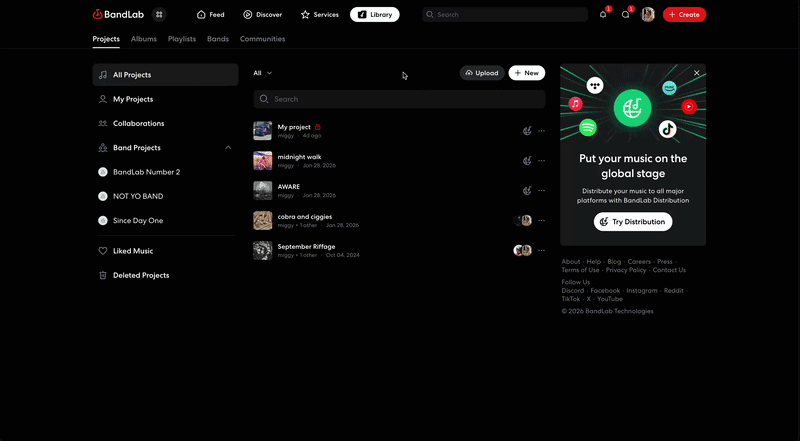Click distribution icon on My project row
Screen dimensions: 800x441
(x=527, y=130)
